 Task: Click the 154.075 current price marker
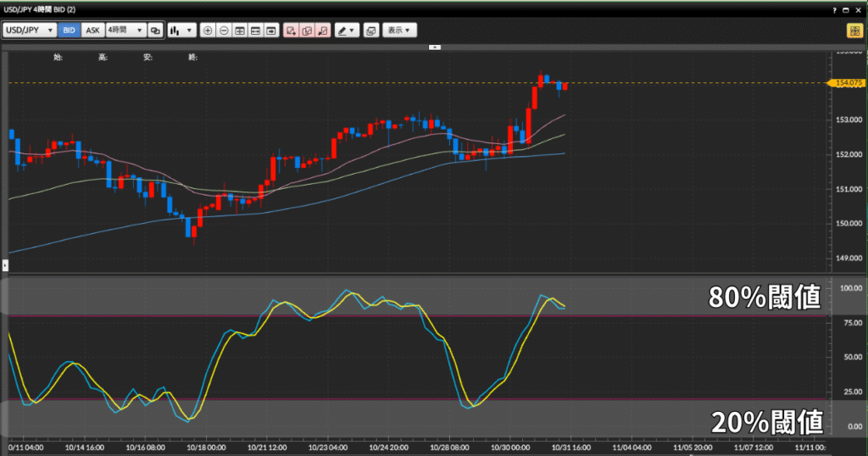[x=847, y=83]
